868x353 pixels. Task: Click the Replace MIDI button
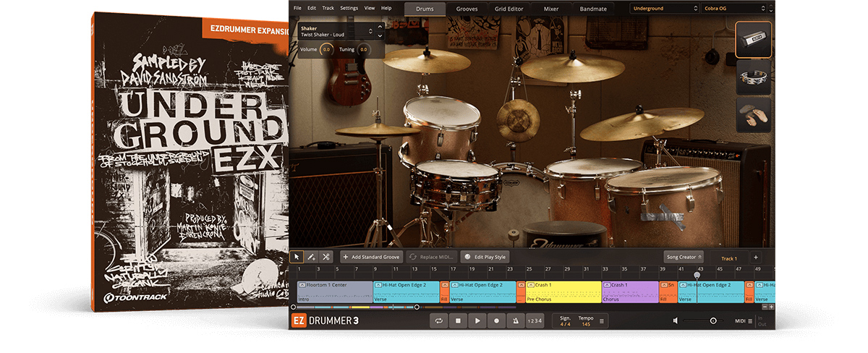point(431,257)
